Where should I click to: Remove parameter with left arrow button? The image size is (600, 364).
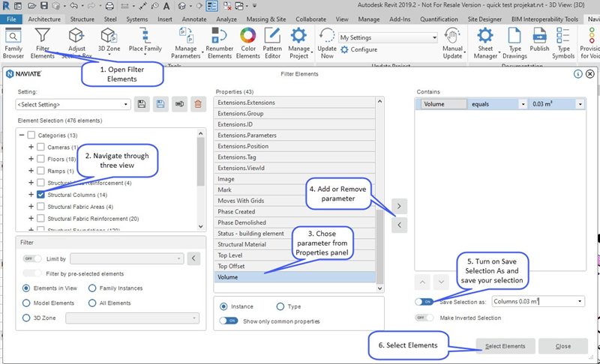pos(399,225)
